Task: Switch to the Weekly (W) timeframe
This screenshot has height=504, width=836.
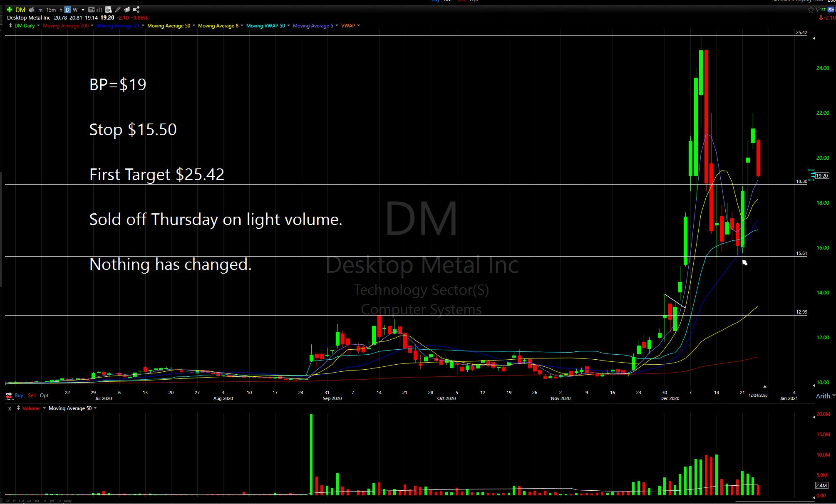Action: 75,10
